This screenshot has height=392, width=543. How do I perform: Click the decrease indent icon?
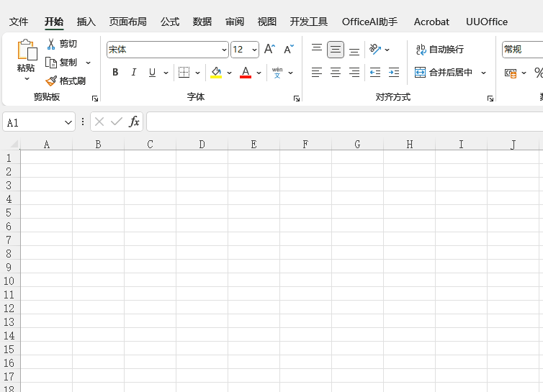[375, 73]
